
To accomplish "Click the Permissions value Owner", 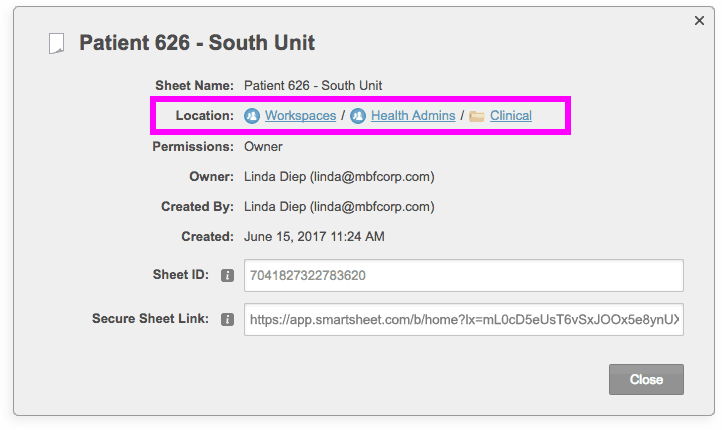I will (264, 146).
